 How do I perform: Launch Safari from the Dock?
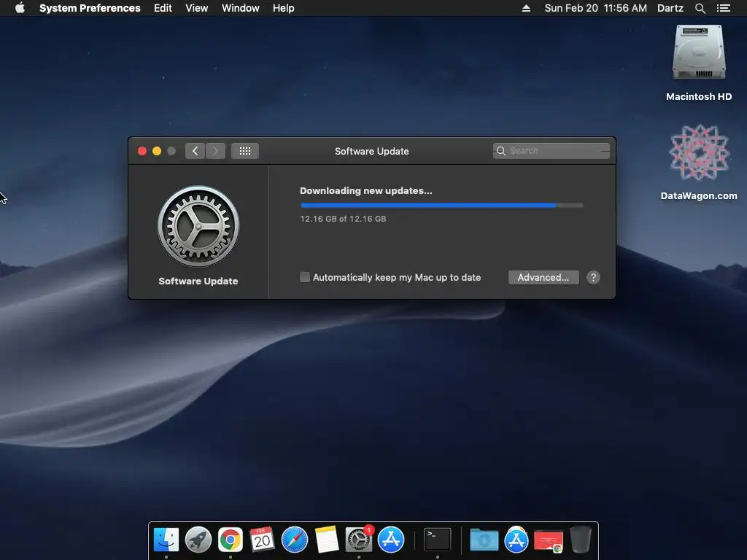pos(295,540)
